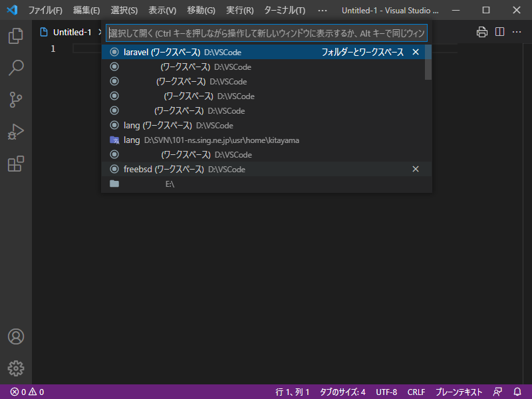Change indentation via タブのサイズ: 4
Screen dimensions: 532x399
[x=342, y=392]
